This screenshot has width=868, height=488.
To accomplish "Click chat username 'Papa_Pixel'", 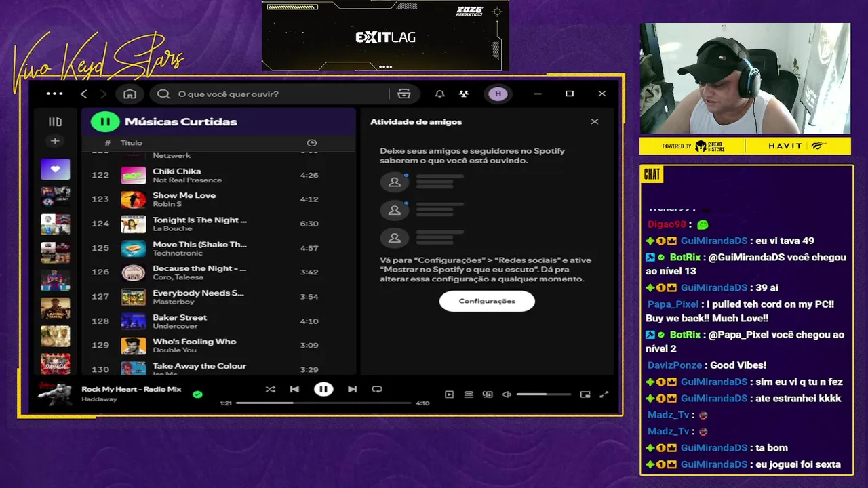I will pos(673,304).
